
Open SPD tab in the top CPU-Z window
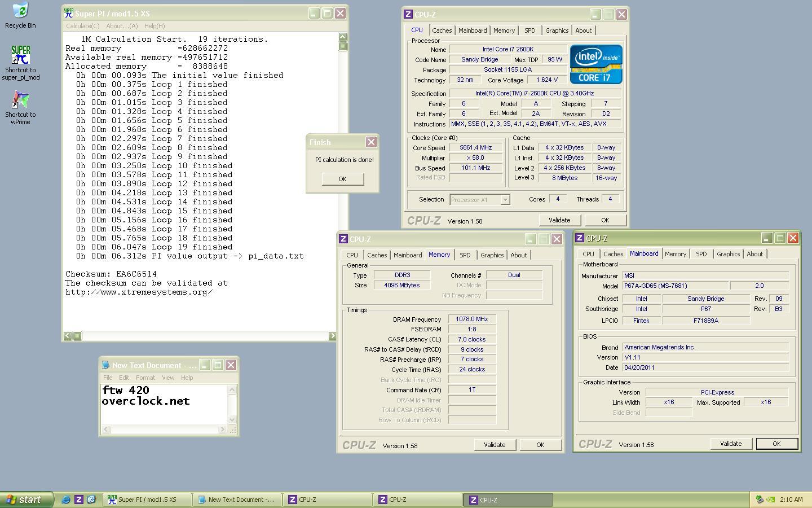tap(530, 30)
